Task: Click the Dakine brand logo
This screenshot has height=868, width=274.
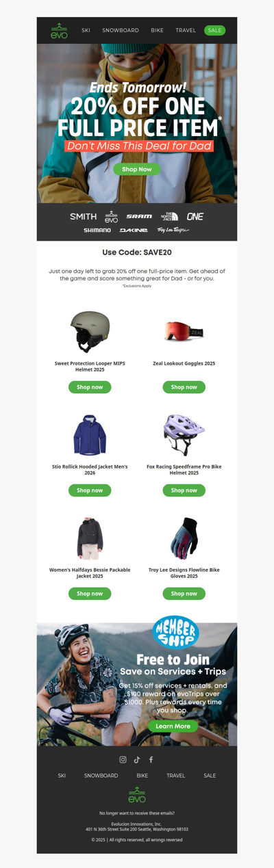Action: click(133, 230)
